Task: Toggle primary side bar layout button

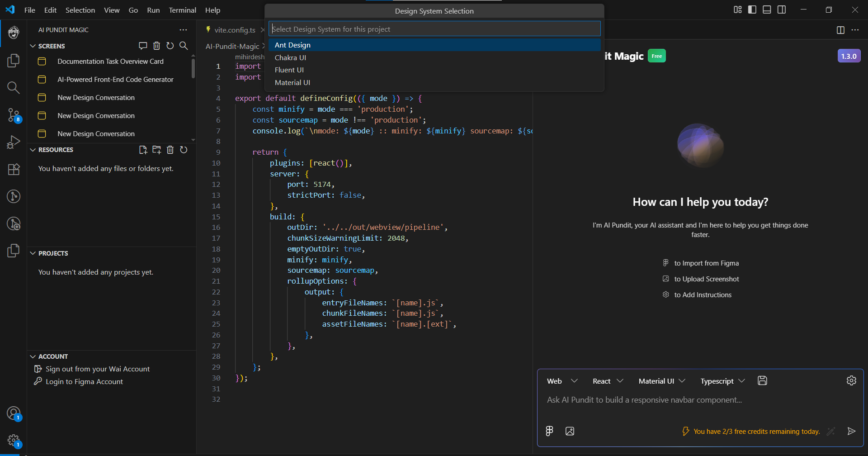Action: 752,10
